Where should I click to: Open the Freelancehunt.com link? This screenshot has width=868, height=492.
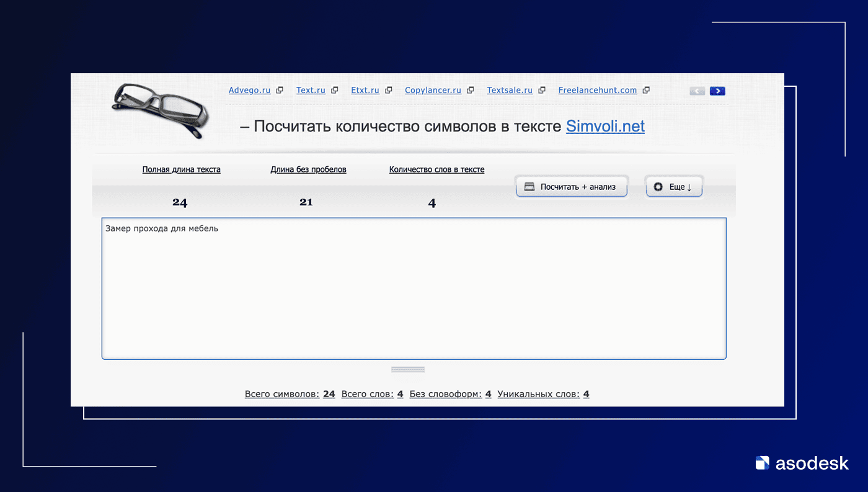coord(598,90)
